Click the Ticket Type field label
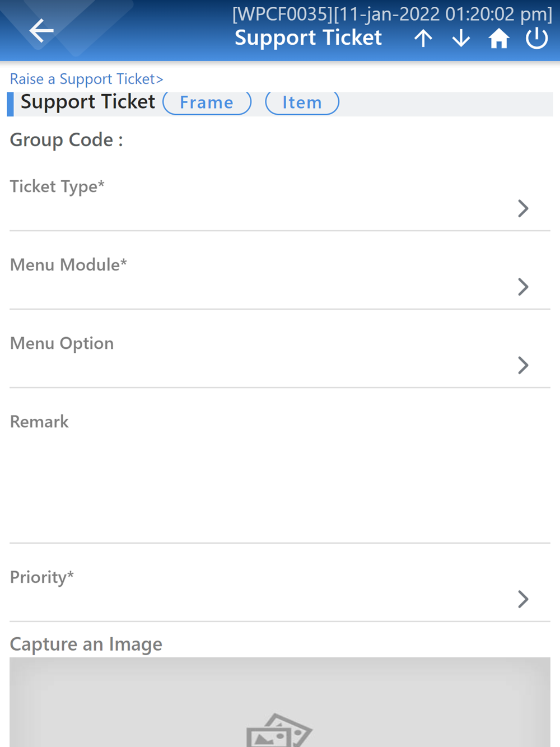 click(x=57, y=186)
